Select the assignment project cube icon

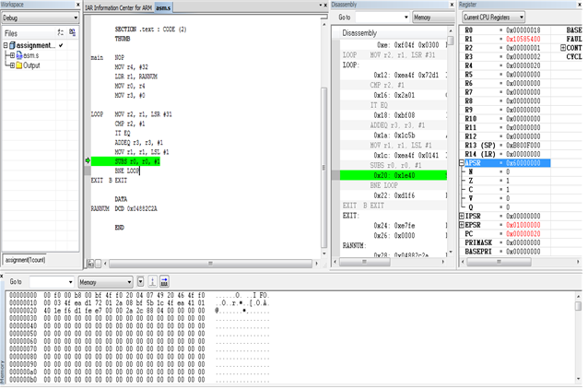point(12,45)
